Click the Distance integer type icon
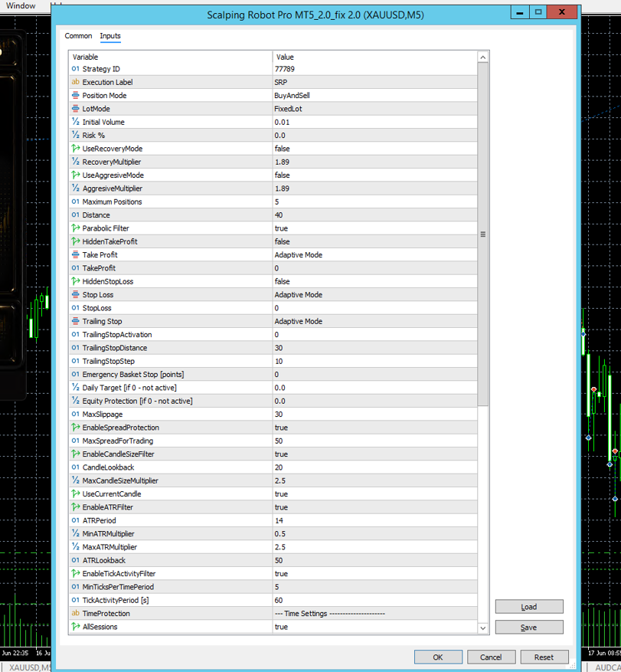This screenshot has height=672, width=621. coord(75,215)
